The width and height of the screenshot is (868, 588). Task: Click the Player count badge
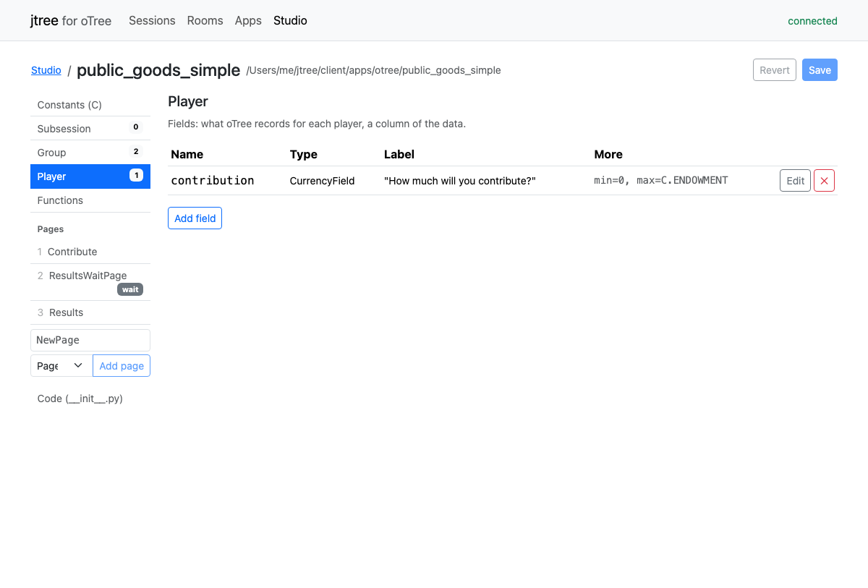click(x=136, y=175)
